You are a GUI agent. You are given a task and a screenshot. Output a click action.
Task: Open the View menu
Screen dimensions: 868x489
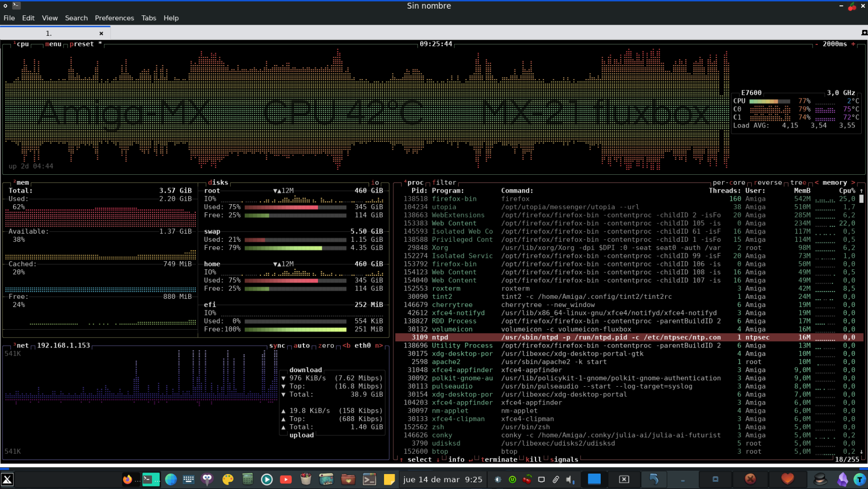[x=50, y=18]
